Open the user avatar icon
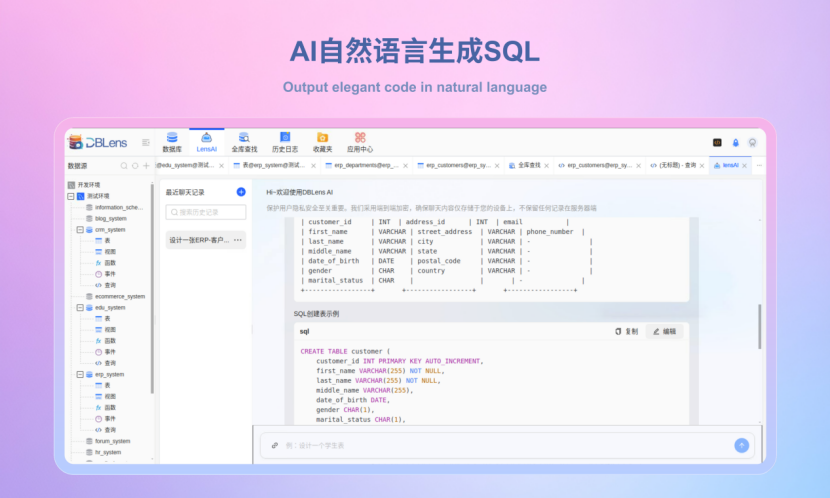This screenshot has width=830, height=498. [x=752, y=142]
